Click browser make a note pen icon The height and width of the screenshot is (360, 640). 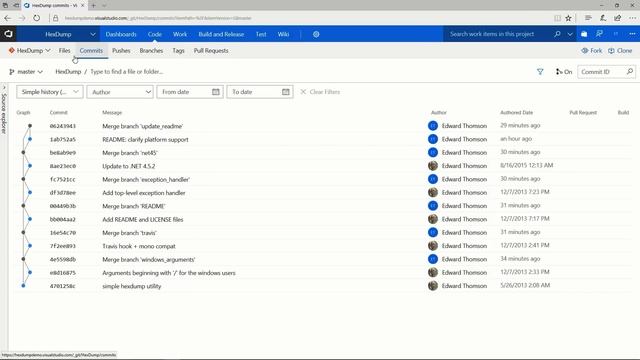point(603,18)
